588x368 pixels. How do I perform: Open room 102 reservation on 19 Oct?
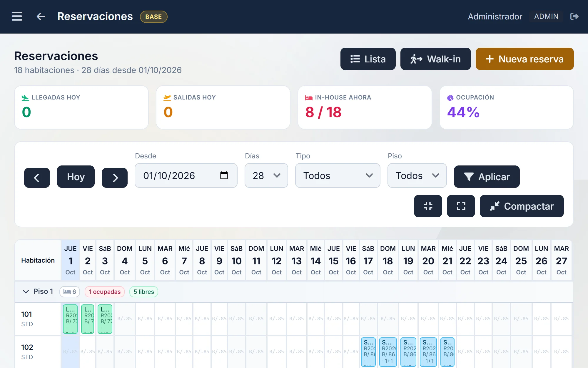pos(408,352)
